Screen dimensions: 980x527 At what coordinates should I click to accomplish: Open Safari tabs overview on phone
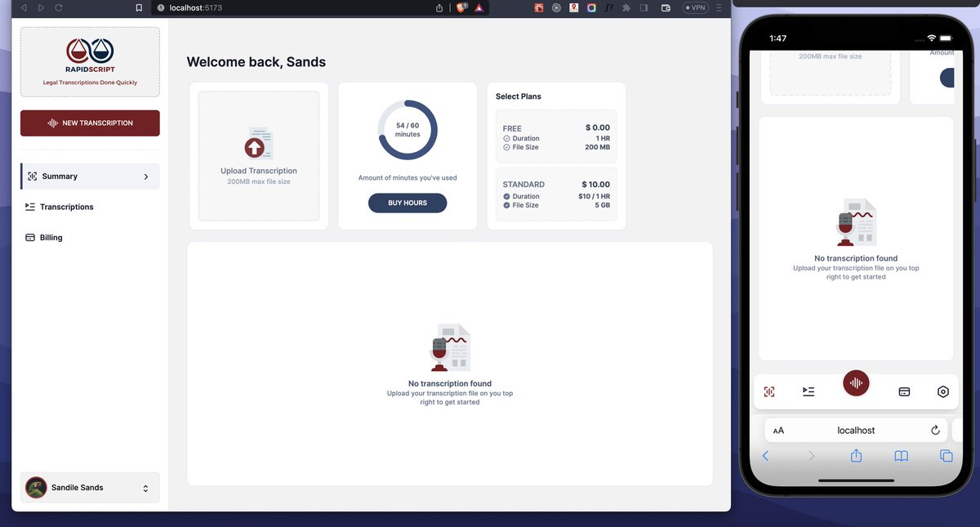pyautogui.click(x=946, y=456)
